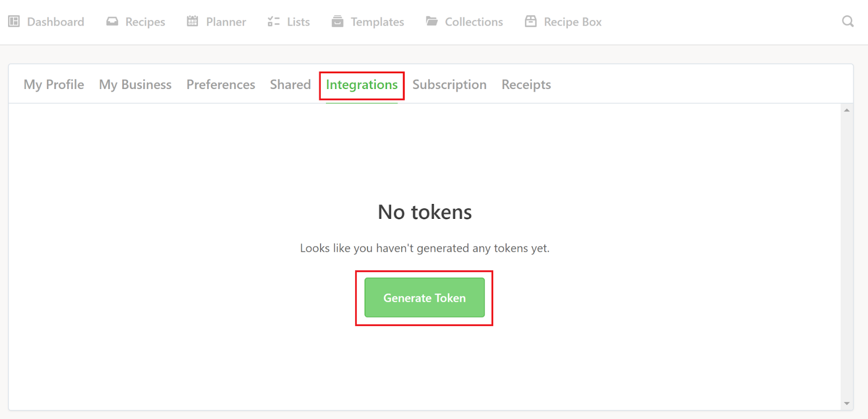
Task: Open the Planner menu label
Action: pyautogui.click(x=226, y=22)
